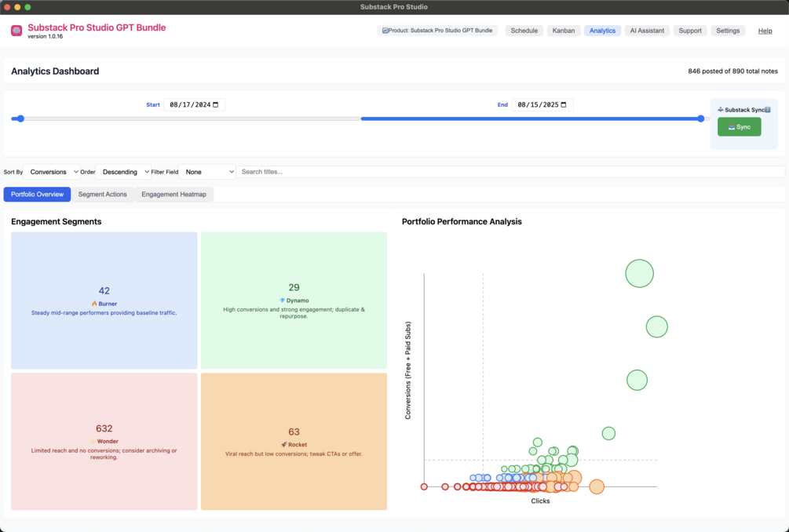Click the blue date range slider track

(531, 118)
